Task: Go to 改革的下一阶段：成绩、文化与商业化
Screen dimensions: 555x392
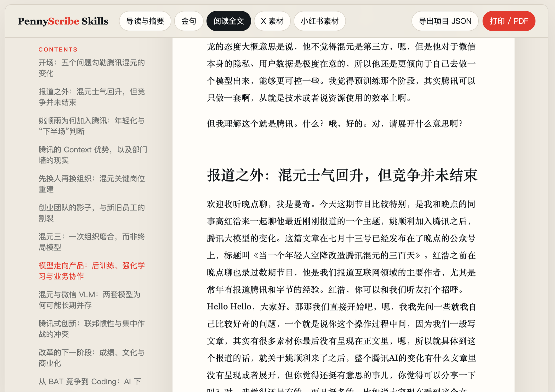Action: click(91, 358)
